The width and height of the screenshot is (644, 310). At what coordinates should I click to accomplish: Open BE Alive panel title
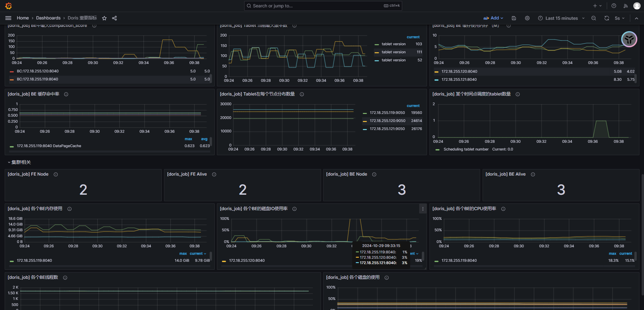505,174
